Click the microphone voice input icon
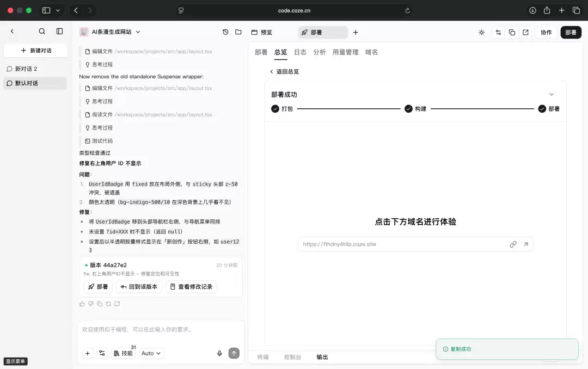This screenshot has height=369, width=588. [219, 353]
